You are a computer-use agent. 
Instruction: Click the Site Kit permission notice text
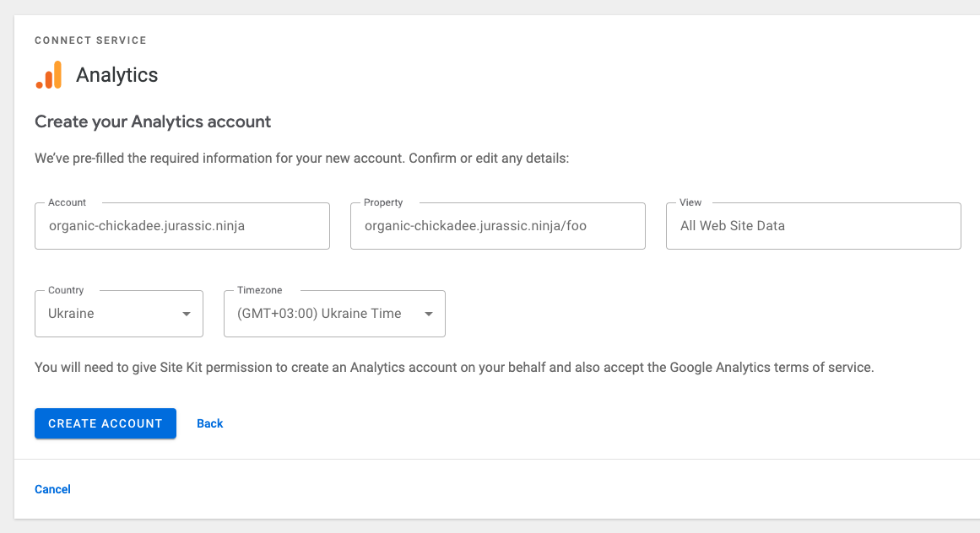click(454, 368)
